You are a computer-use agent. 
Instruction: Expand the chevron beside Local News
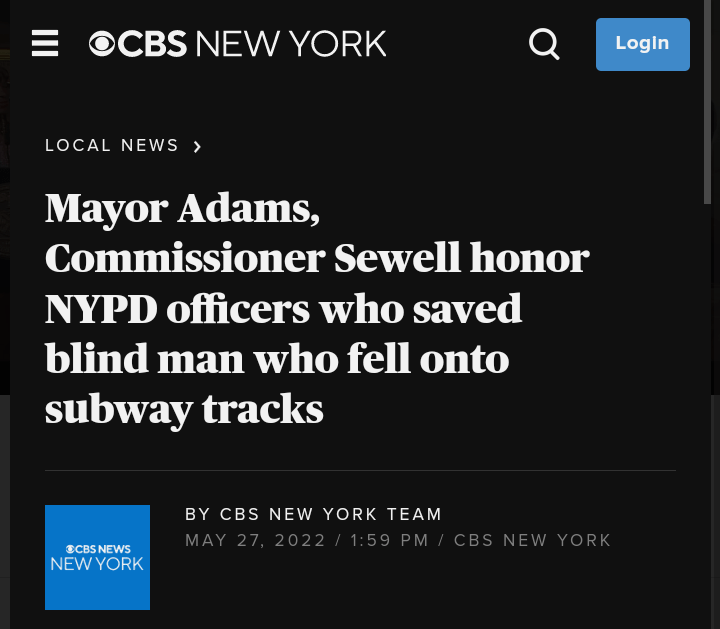[197, 147]
